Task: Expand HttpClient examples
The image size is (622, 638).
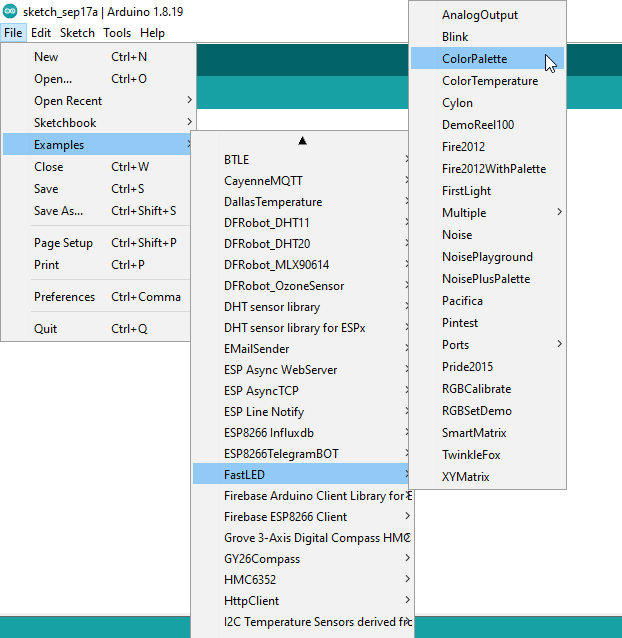Action: pyautogui.click(x=302, y=601)
